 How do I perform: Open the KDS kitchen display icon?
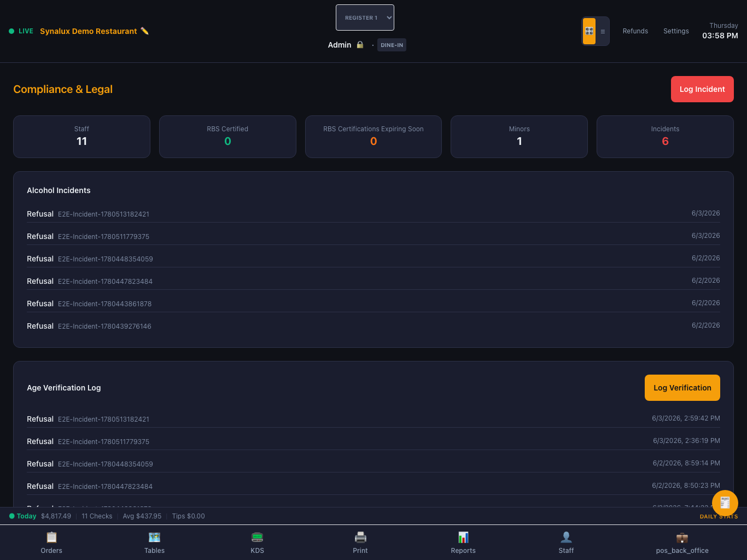pos(257,537)
